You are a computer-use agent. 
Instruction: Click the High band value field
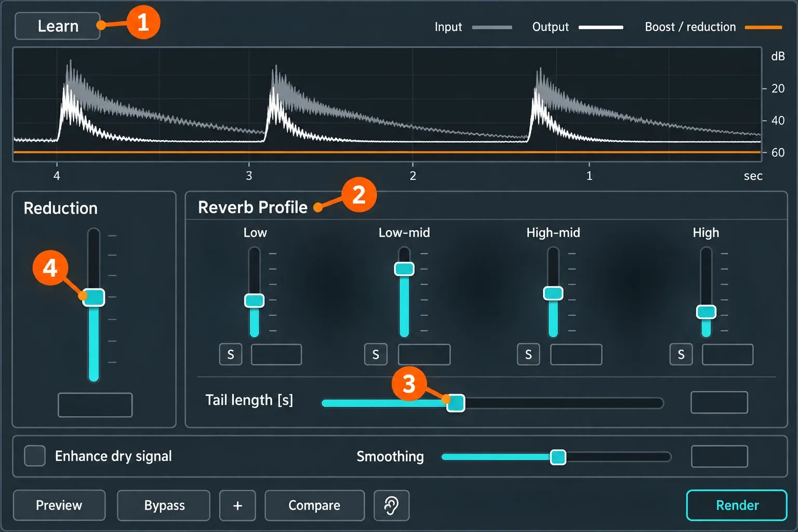point(727,354)
